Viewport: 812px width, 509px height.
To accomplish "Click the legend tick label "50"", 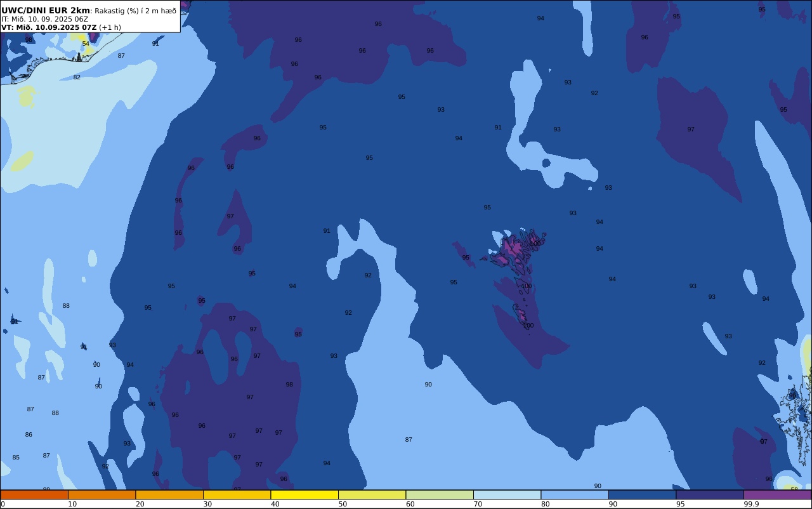I will (343, 504).
